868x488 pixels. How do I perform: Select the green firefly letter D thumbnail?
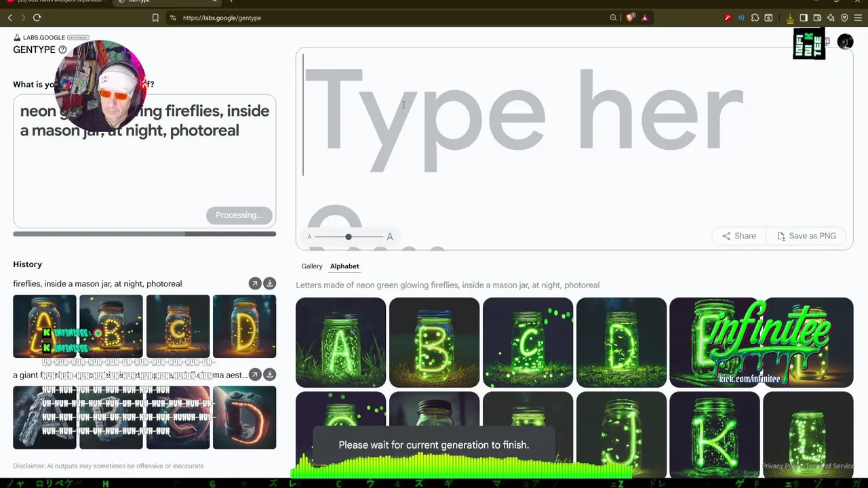coord(621,342)
